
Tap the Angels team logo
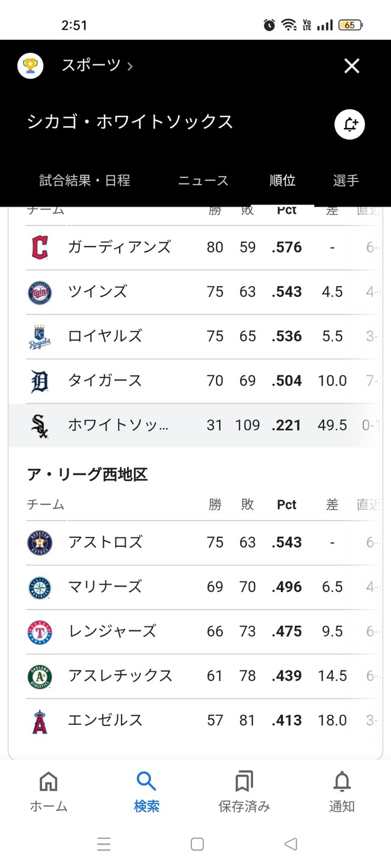point(40,721)
